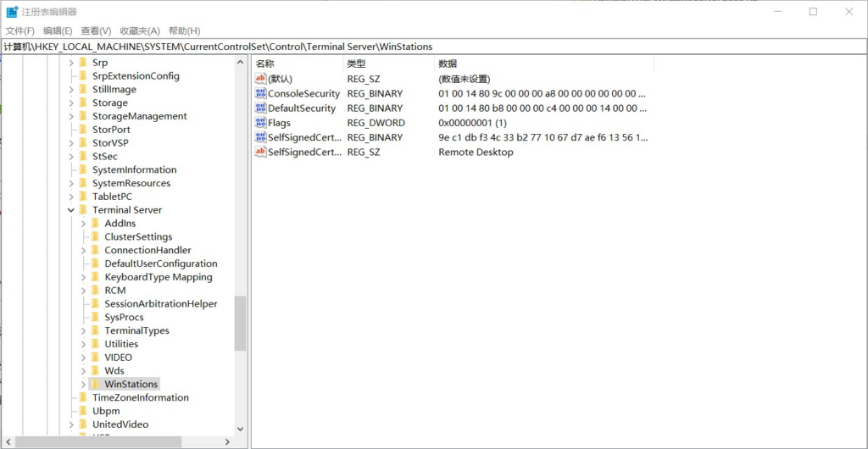868x449 pixels.
Task: Expand the StillImage key
Action: coord(71,90)
